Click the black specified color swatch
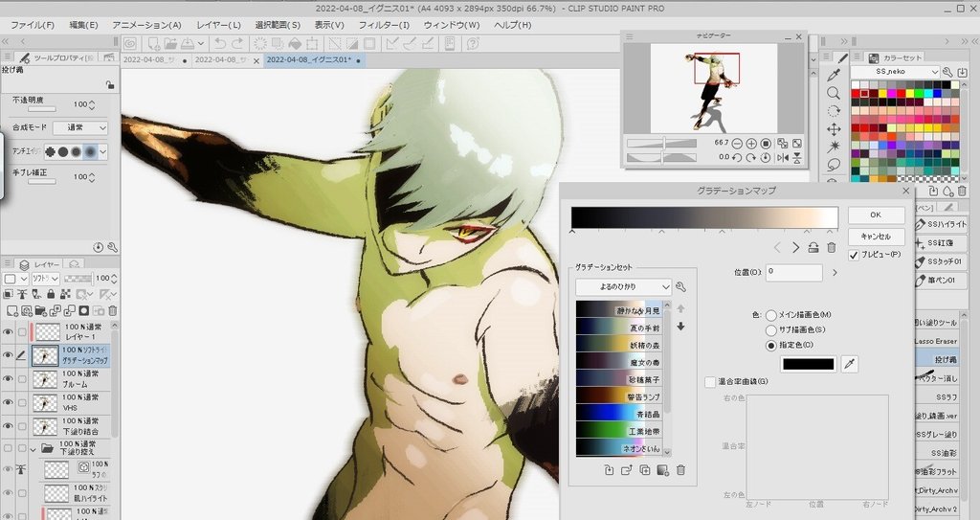 click(x=808, y=364)
